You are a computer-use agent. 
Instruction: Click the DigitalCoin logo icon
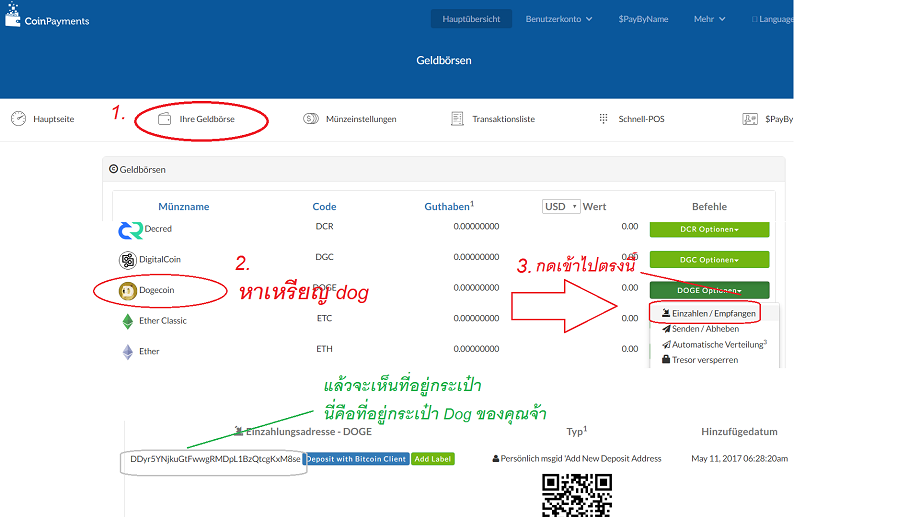pyautogui.click(x=127, y=259)
